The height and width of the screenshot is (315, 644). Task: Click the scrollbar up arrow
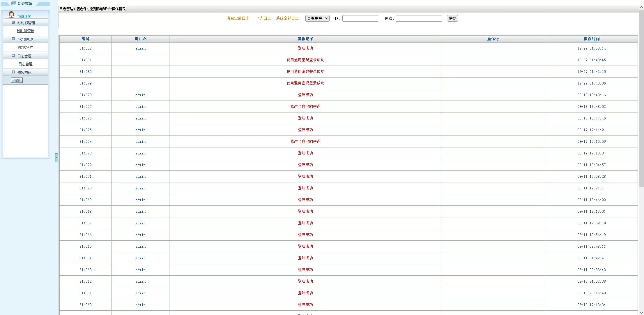tap(641, 8)
